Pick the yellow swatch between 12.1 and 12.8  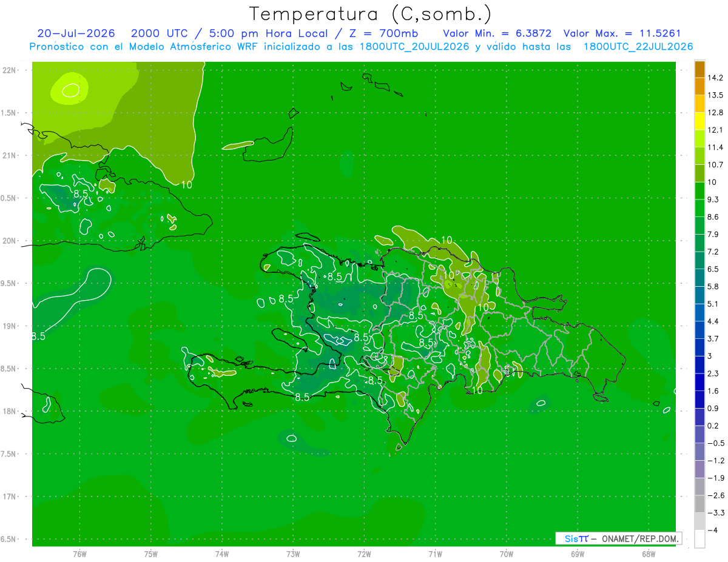(x=700, y=121)
